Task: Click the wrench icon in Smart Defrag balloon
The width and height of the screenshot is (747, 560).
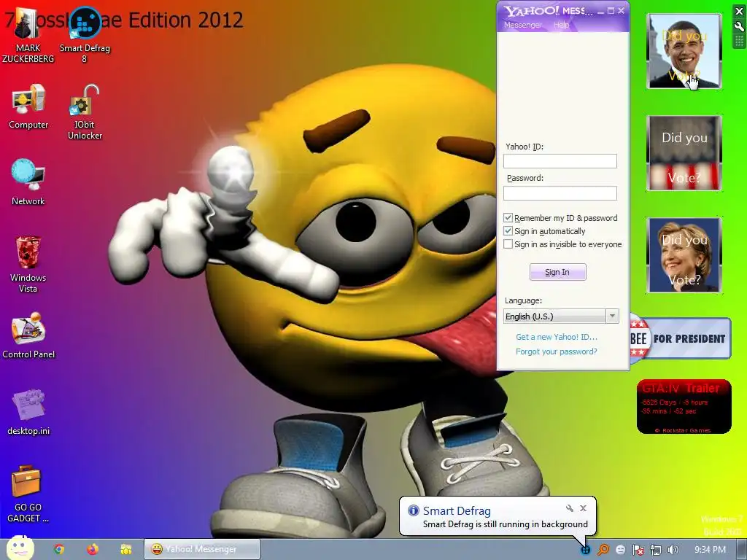Action: pos(569,508)
